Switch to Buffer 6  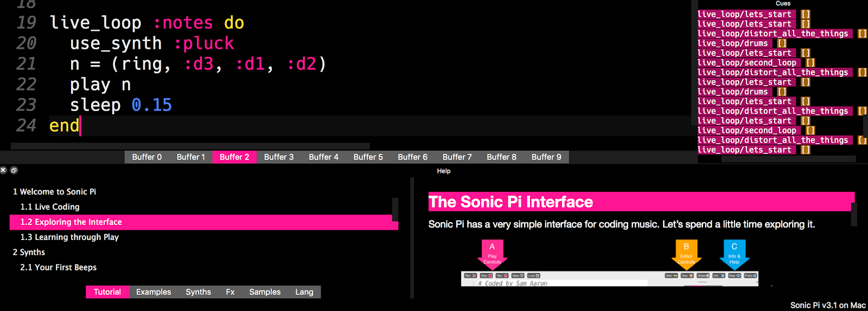pyautogui.click(x=413, y=157)
